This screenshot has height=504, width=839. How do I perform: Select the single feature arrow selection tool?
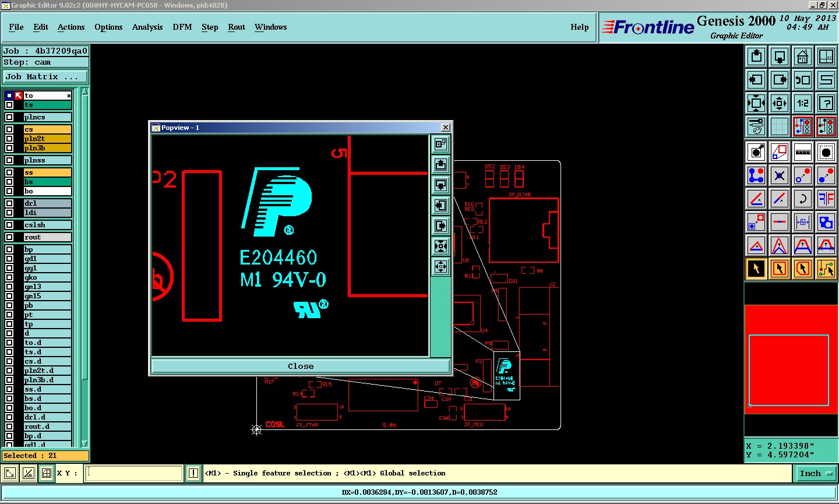click(x=756, y=269)
